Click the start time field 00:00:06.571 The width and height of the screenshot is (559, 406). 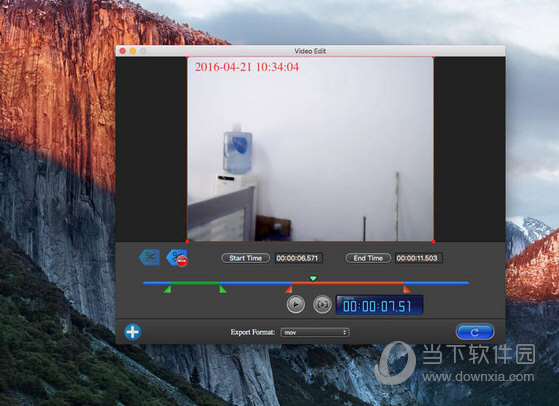(x=298, y=258)
